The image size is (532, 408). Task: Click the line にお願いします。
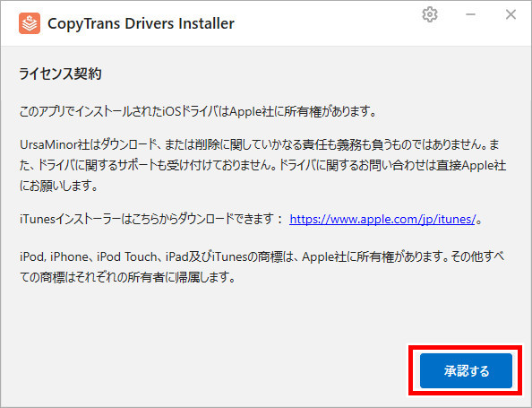[59, 186]
